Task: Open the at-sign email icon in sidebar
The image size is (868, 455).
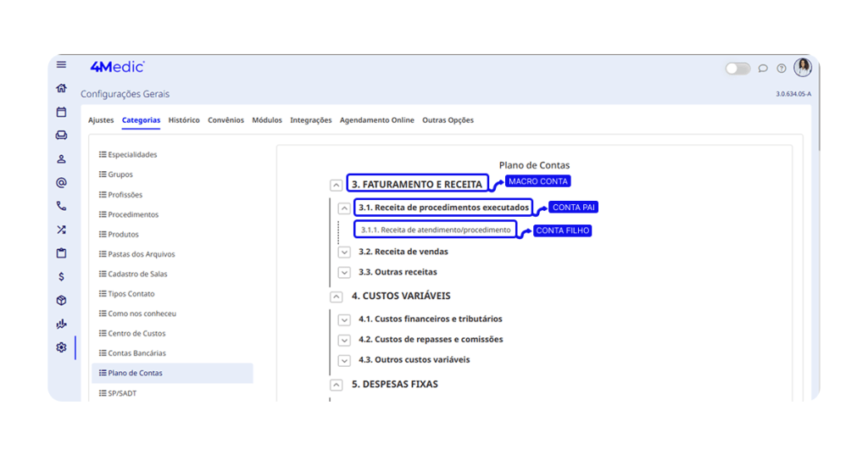Action: [x=61, y=182]
